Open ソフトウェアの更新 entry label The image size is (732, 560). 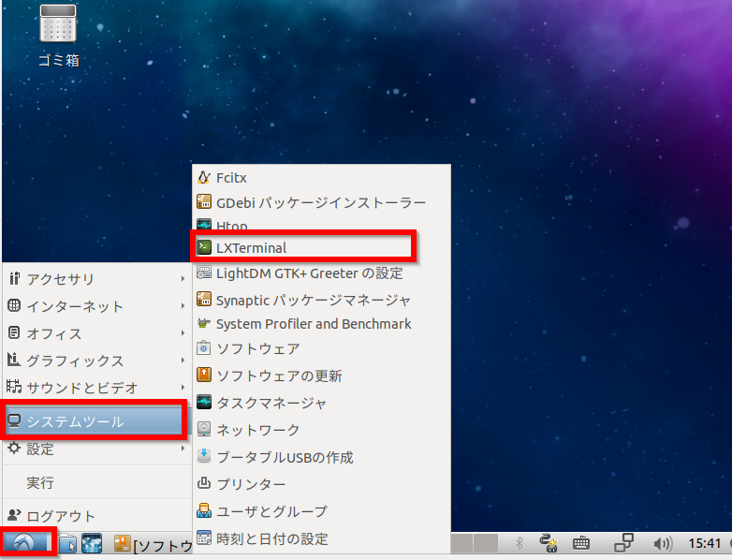point(279,376)
